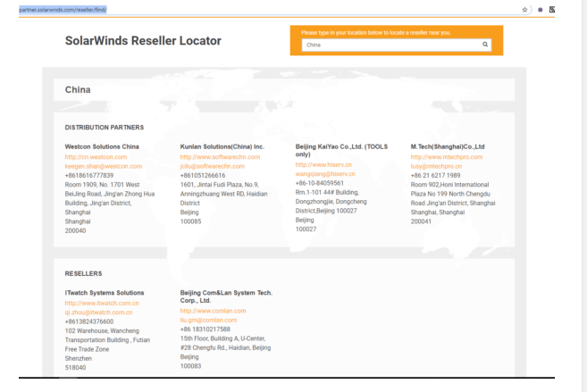The height and width of the screenshot is (392, 587).
Task: Click phone number +86 21 6217 1989
Action: 435,175
